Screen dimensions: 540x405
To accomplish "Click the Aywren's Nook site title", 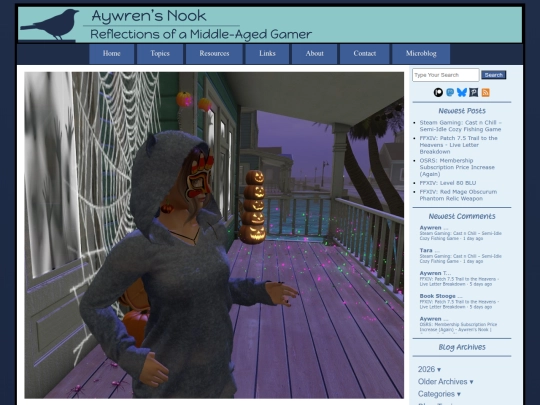I will (149, 16).
